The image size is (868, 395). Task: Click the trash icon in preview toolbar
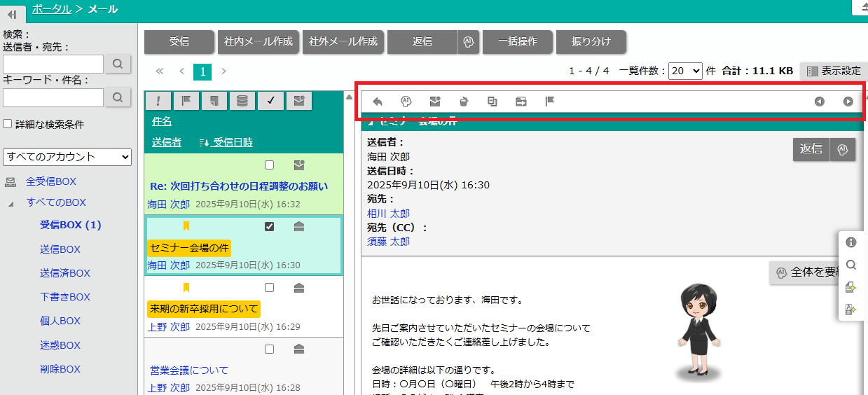[463, 102]
